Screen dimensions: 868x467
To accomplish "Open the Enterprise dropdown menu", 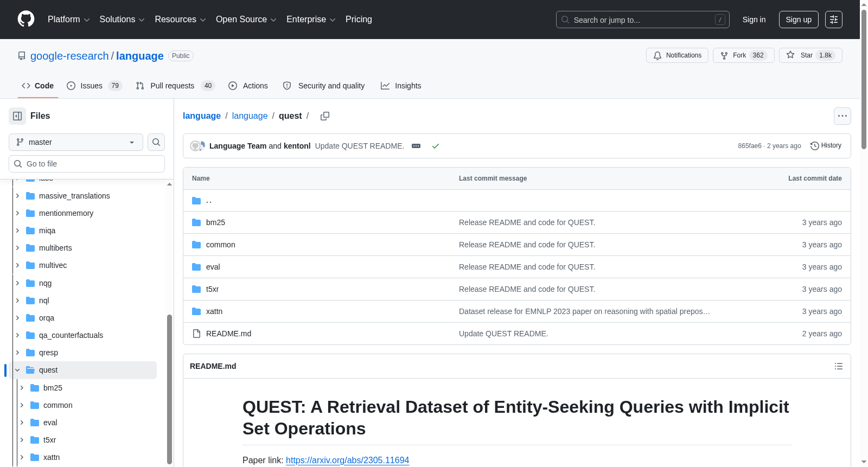I will (311, 20).
